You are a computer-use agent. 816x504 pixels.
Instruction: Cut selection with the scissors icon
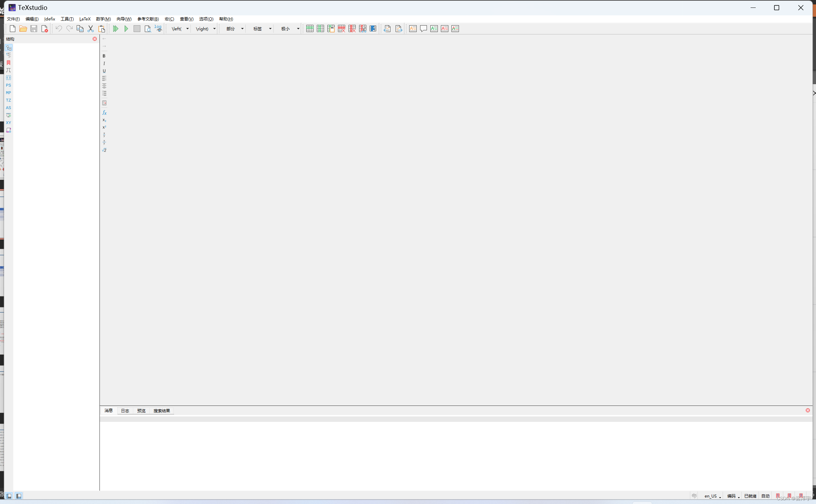(x=91, y=29)
